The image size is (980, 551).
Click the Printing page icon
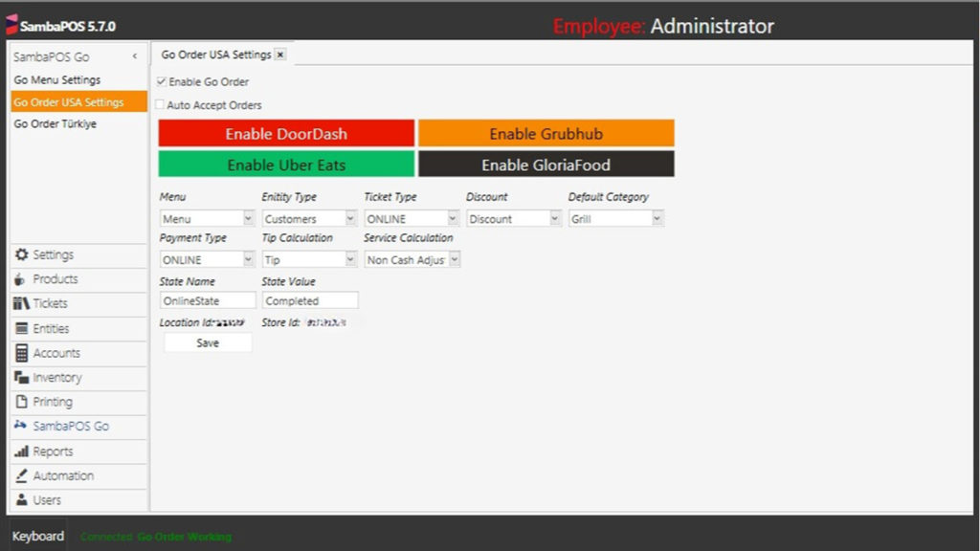click(x=21, y=403)
